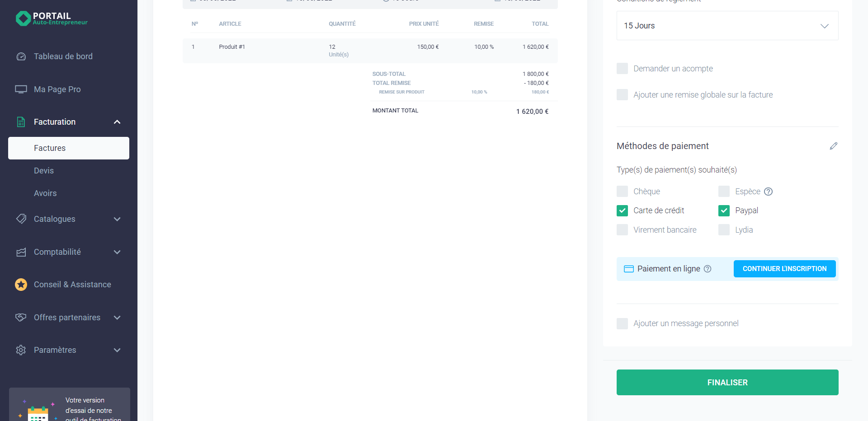Screen dimensions: 868x421
Task: Click the Produit #1 invoice row
Action: point(369,51)
